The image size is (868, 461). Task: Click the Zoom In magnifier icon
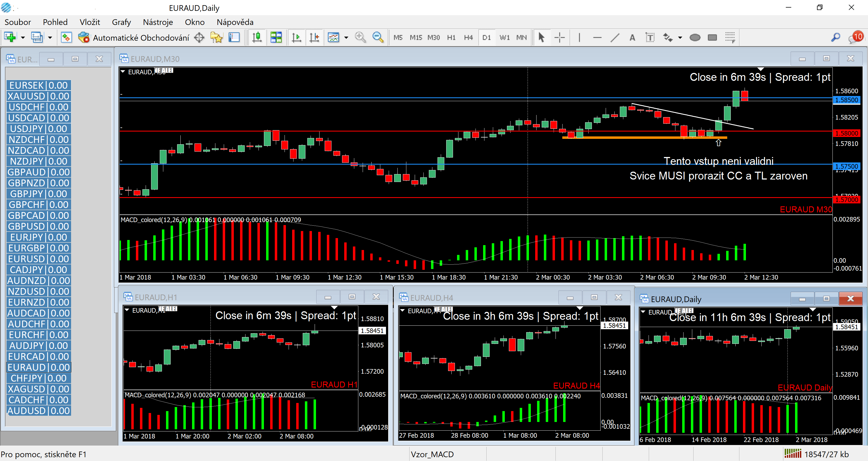point(360,37)
